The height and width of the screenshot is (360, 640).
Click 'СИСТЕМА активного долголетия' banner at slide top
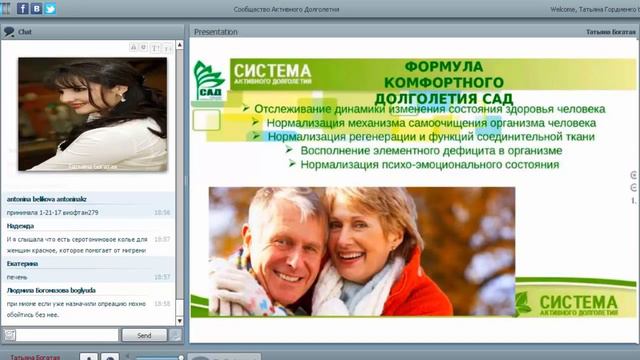(x=272, y=74)
